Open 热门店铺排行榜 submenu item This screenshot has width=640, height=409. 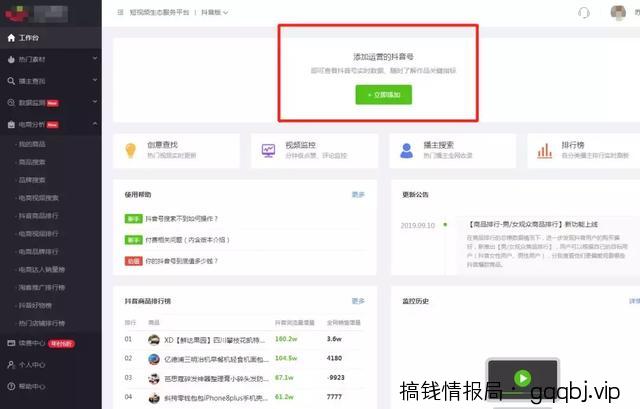pos(41,323)
